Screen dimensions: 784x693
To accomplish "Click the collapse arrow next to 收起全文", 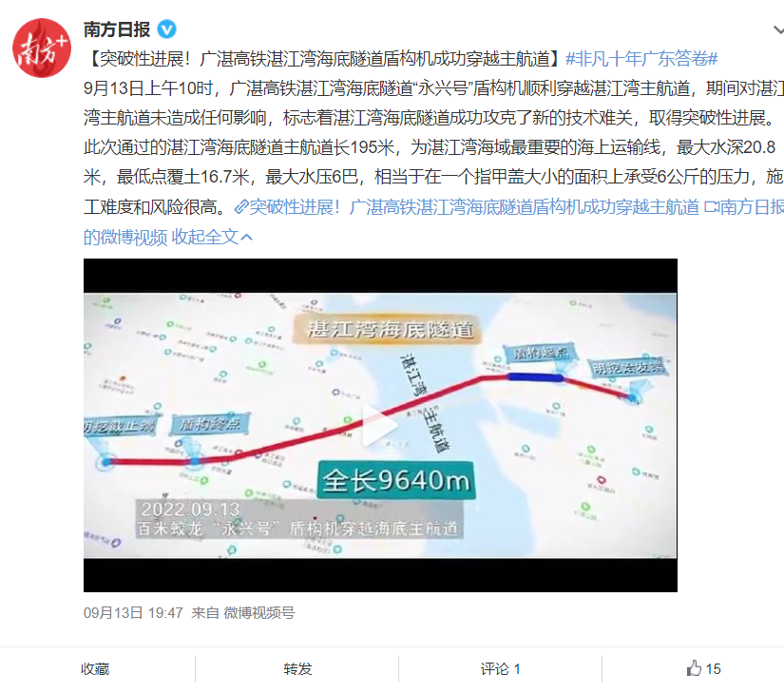I will [x=246, y=238].
